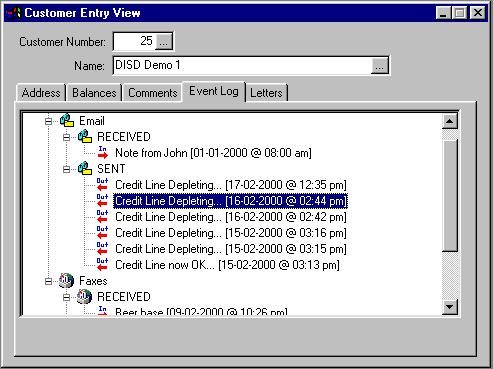This screenshot has width=493, height=369.
Task: Click the Out icon for 15-02-2000 03:16 pm entry
Action: pyautogui.click(x=102, y=232)
